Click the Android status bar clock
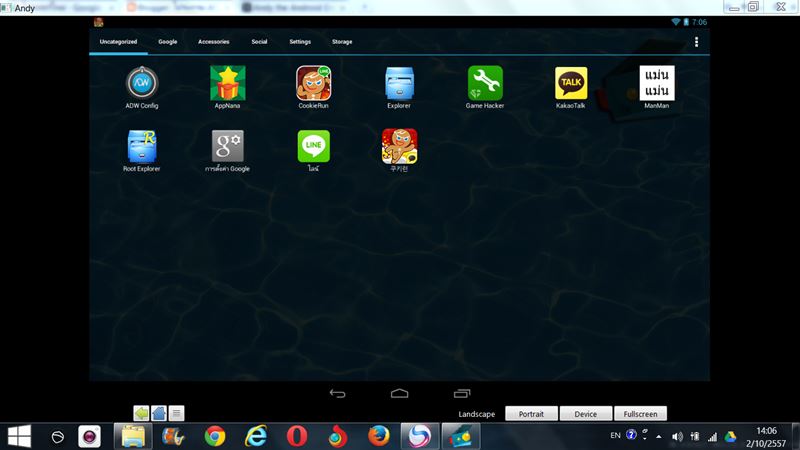Screen dimensions: 800x450 (x=699, y=22)
